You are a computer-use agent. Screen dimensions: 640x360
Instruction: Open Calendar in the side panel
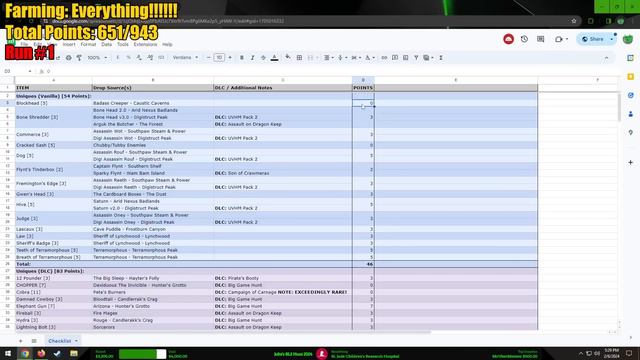coord(631,58)
